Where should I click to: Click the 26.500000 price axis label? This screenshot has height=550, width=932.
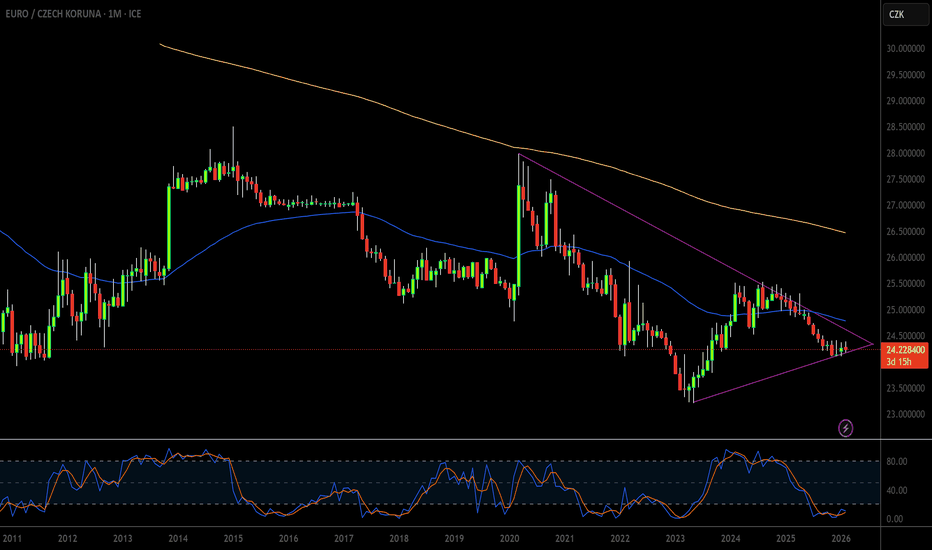[905, 231]
